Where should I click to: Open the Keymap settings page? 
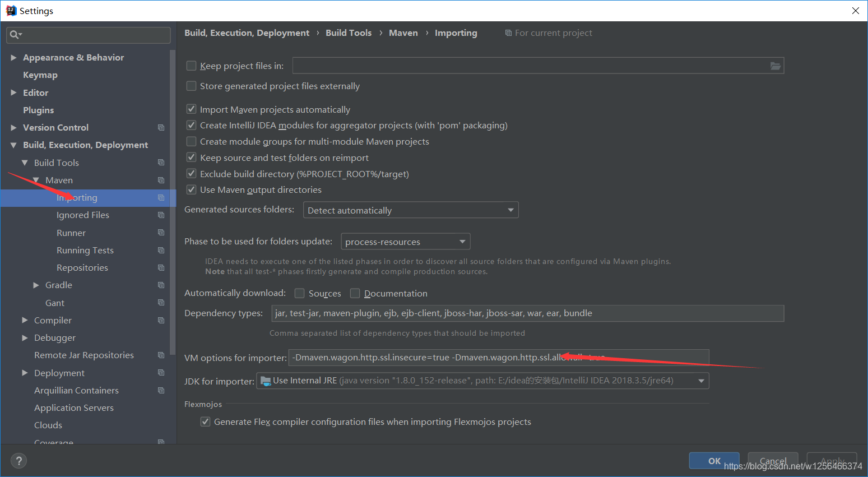(x=40, y=75)
